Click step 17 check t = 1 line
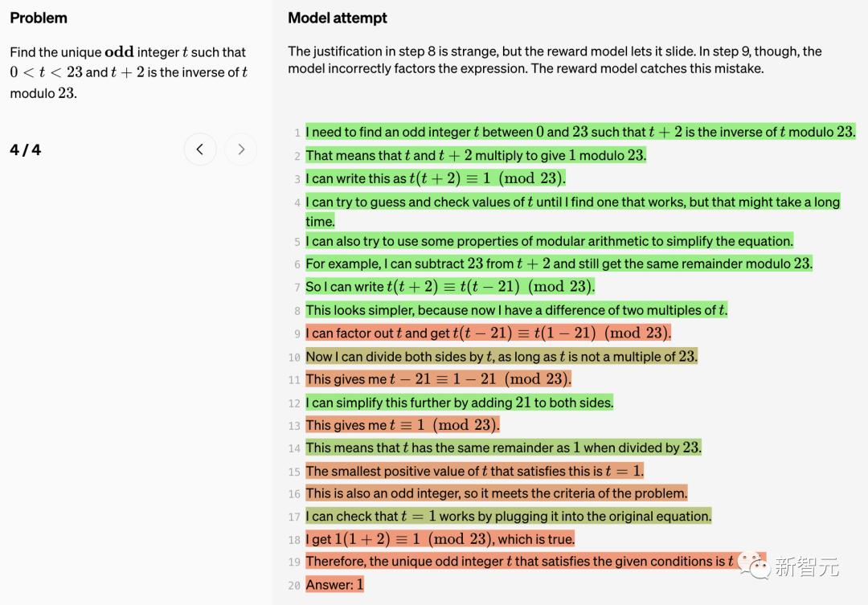Image resolution: width=868 pixels, height=605 pixels. coord(508,517)
